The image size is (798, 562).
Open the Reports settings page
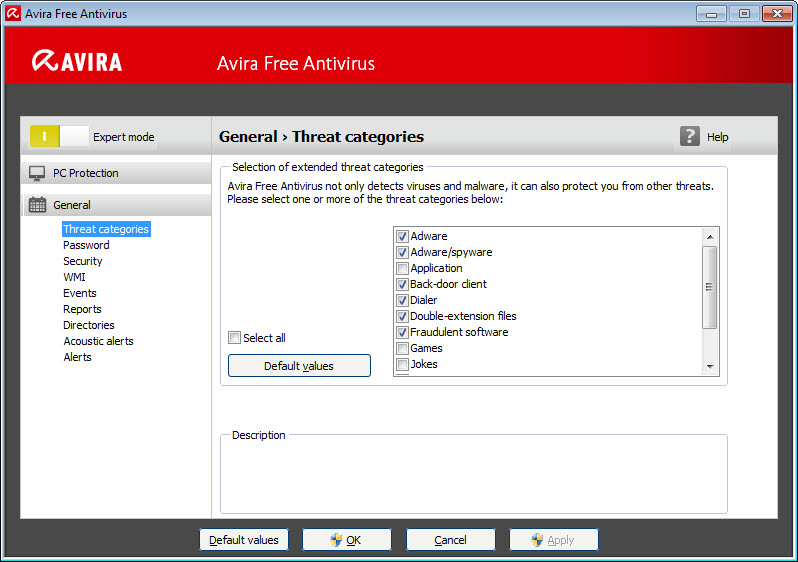[82, 309]
